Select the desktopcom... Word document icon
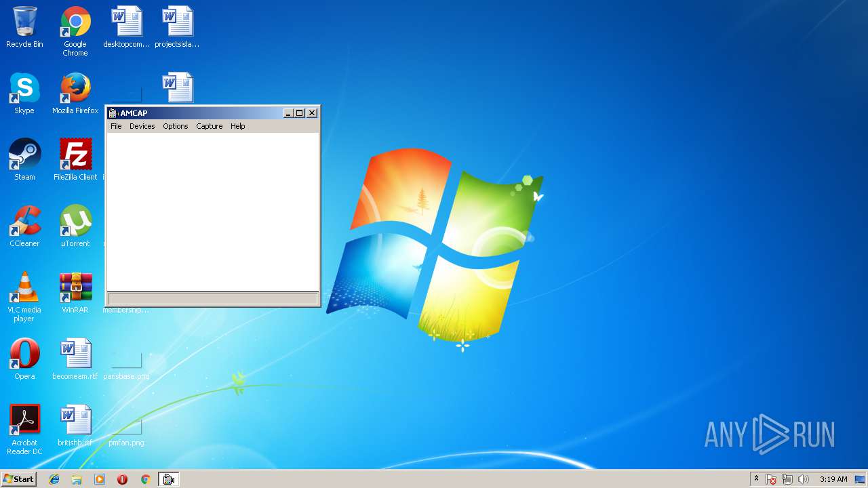868x488 pixels. pyautogui.click(x=127, y=28)
